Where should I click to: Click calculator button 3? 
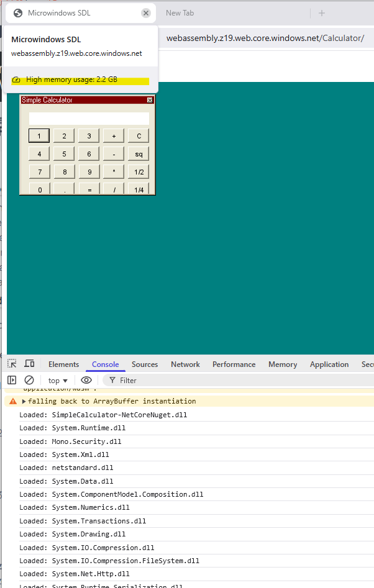pyautogui.click(x=89, y=136)
